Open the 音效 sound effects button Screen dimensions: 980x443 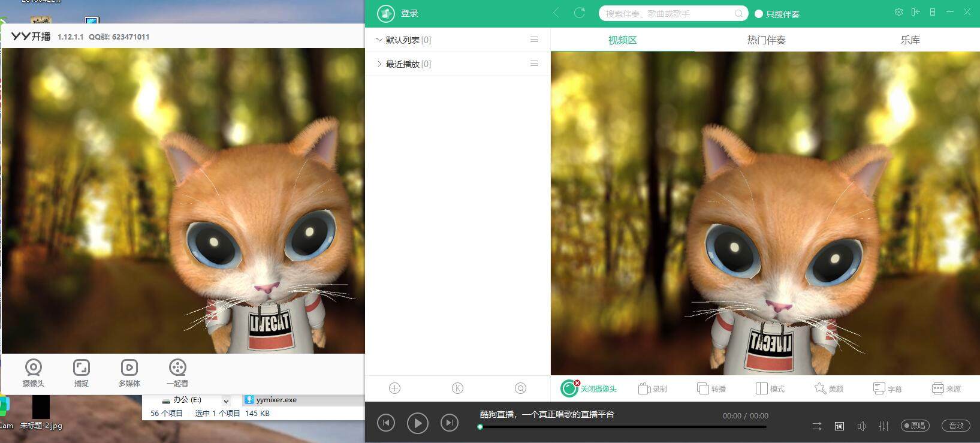956,426
